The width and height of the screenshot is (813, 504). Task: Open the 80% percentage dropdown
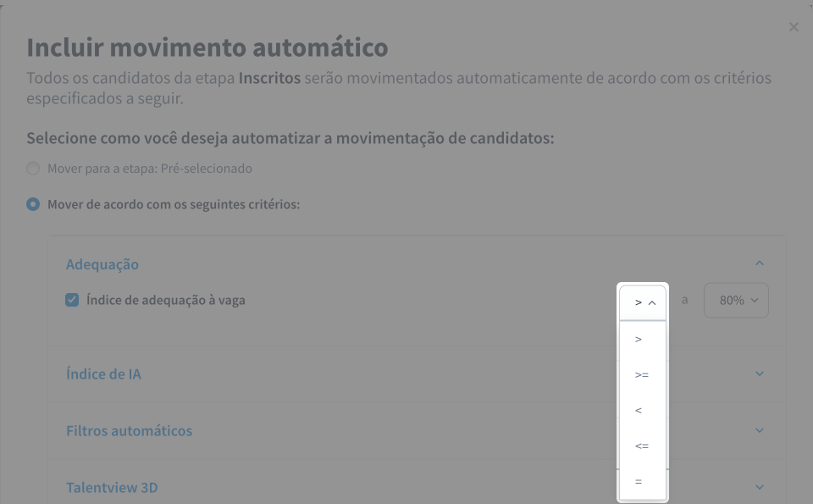click(736, 301)
